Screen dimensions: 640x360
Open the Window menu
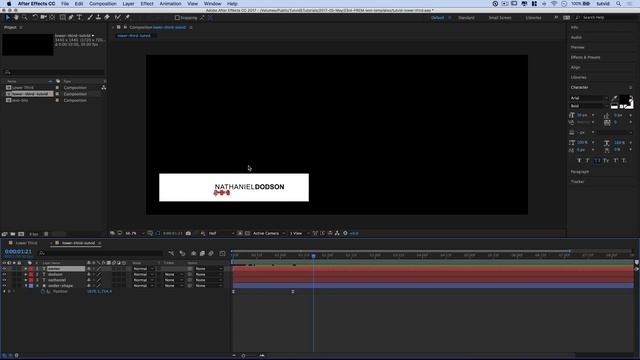pyautogui.click(x=212, y=4)
